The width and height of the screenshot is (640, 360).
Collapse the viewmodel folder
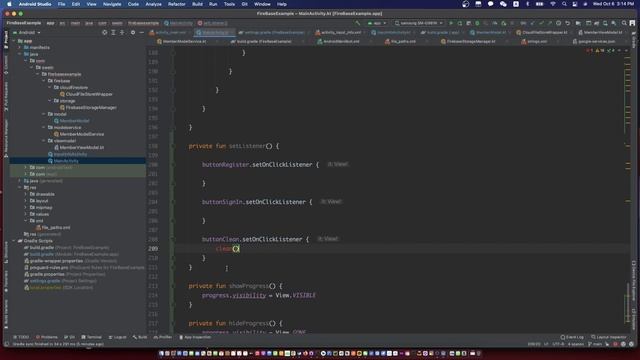[x=44, y=141]
